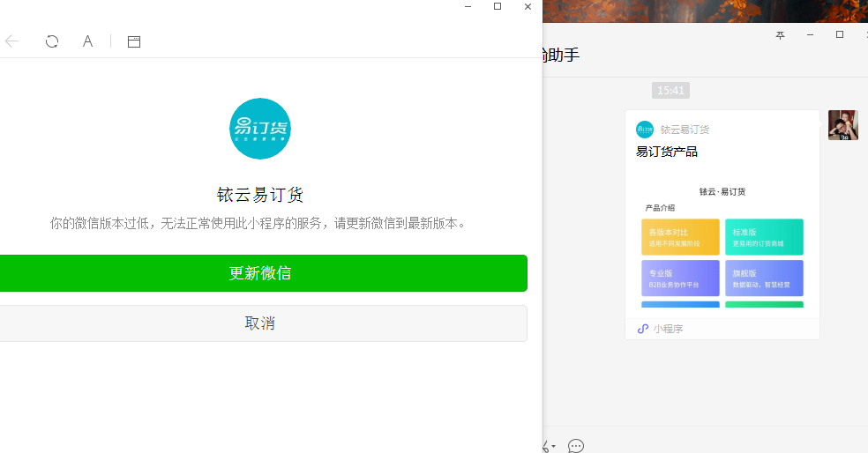
Task: Click the 小程序 label on the card footer
Action: tap(668, 329)
